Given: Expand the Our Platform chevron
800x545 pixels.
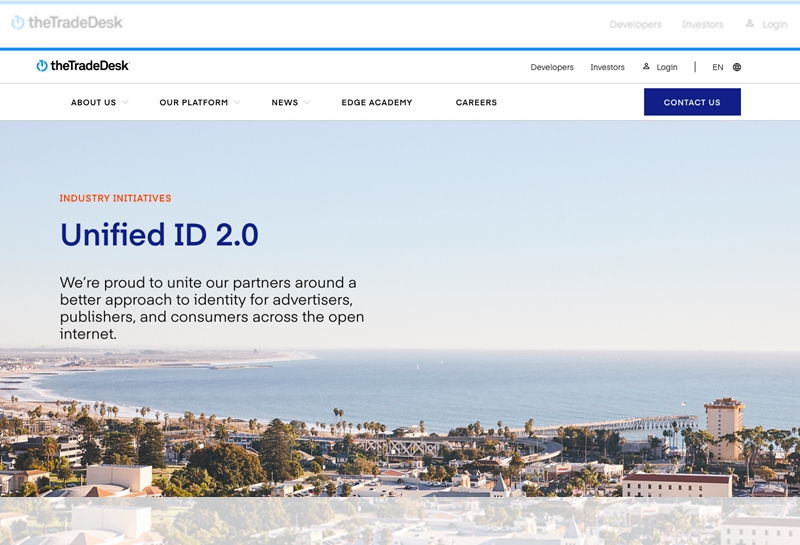Looking at the screenshot, I should [237, 103].
